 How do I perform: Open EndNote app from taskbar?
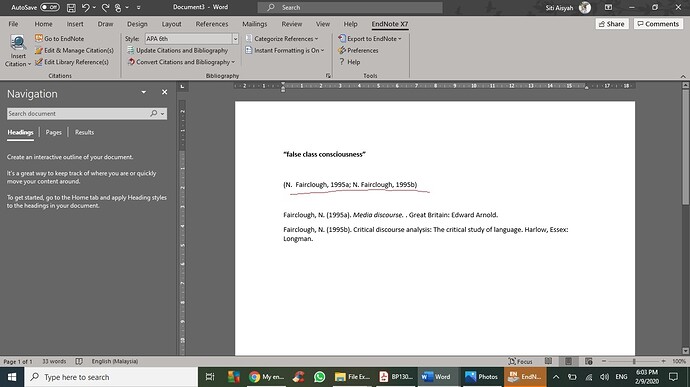click(525, 377)
